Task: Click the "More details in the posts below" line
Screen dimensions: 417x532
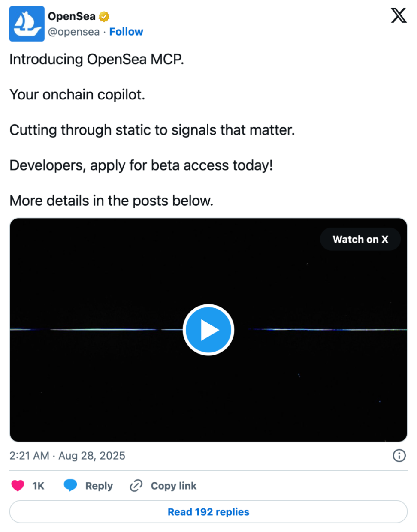Action: 111,201
